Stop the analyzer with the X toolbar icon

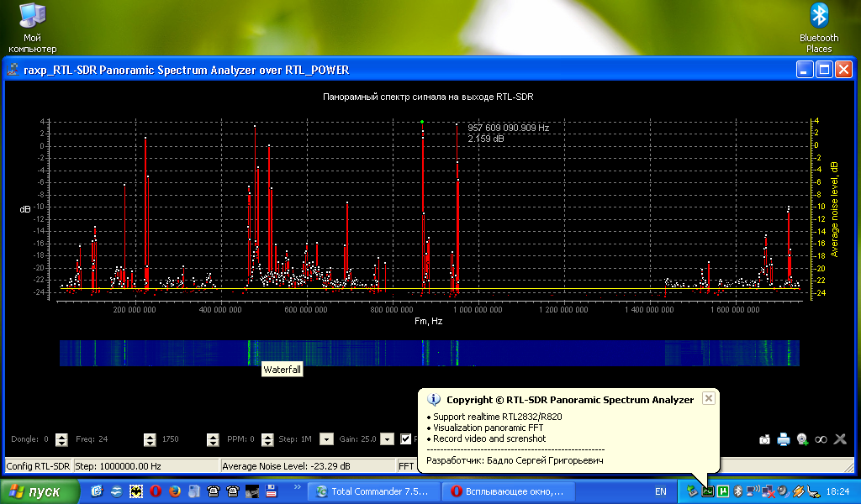839,438
